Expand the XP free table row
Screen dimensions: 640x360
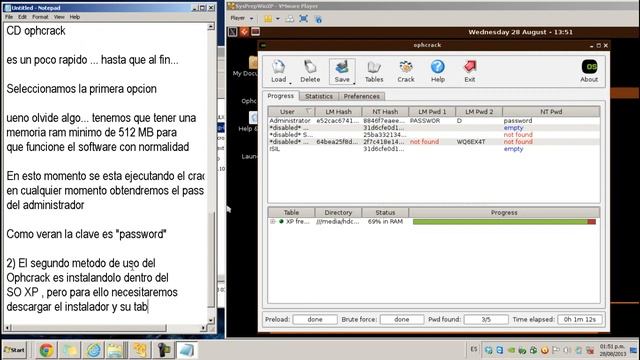pos(273,222)
